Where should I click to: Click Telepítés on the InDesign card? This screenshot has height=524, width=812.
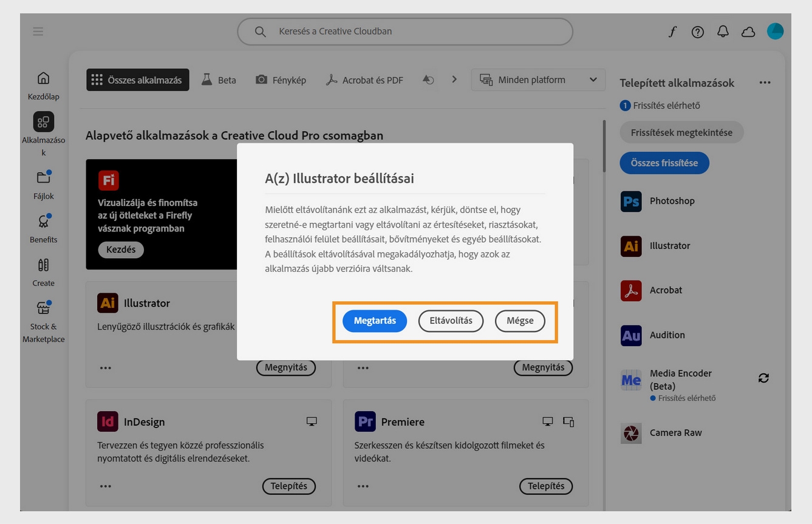point(289,486)
